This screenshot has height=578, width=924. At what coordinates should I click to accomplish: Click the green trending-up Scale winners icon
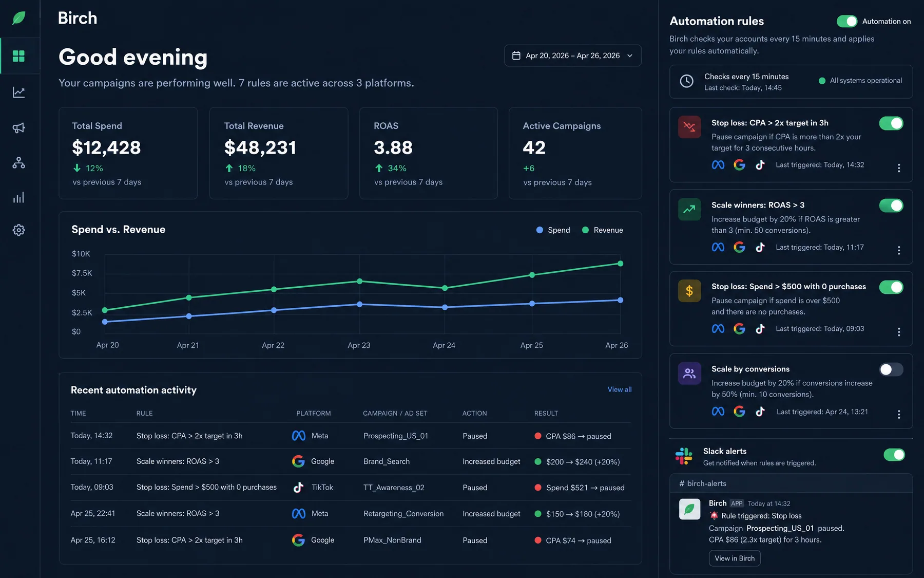[x=689, y=209]
